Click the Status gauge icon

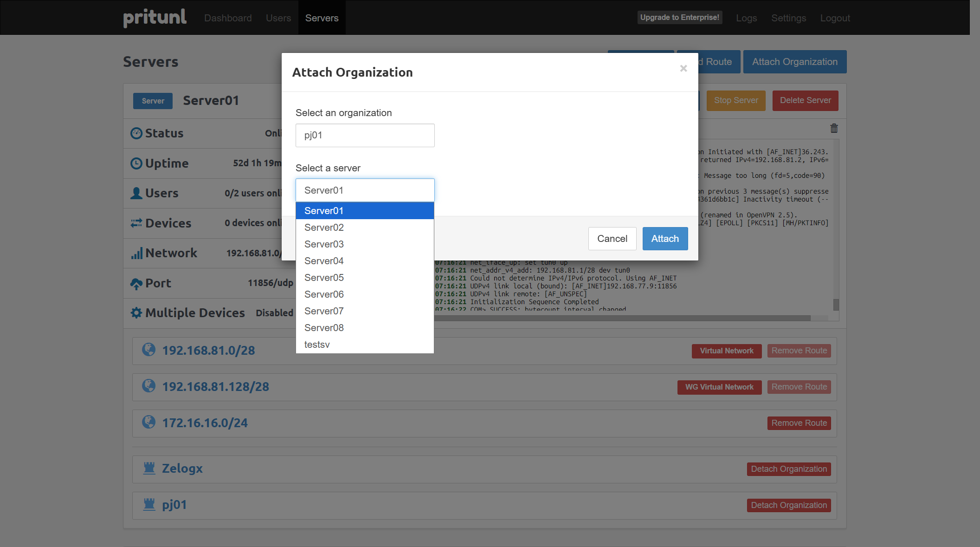(136, 133)
